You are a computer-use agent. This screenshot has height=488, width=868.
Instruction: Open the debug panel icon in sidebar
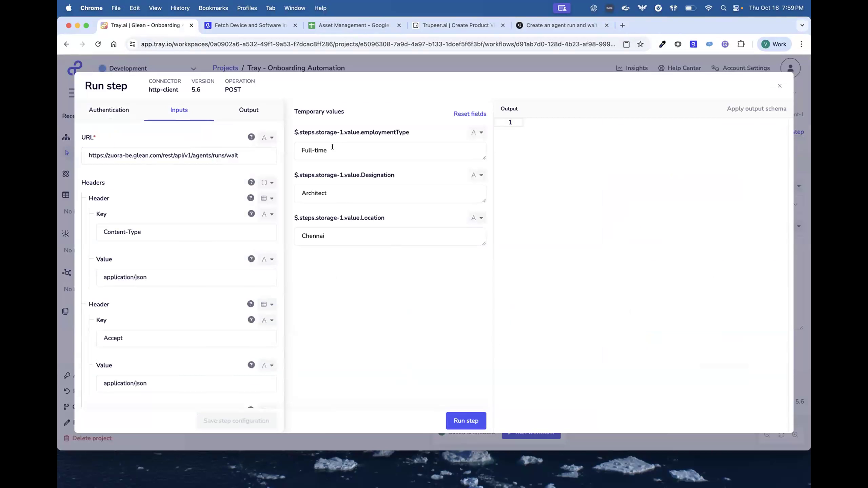tap(66, 233)
